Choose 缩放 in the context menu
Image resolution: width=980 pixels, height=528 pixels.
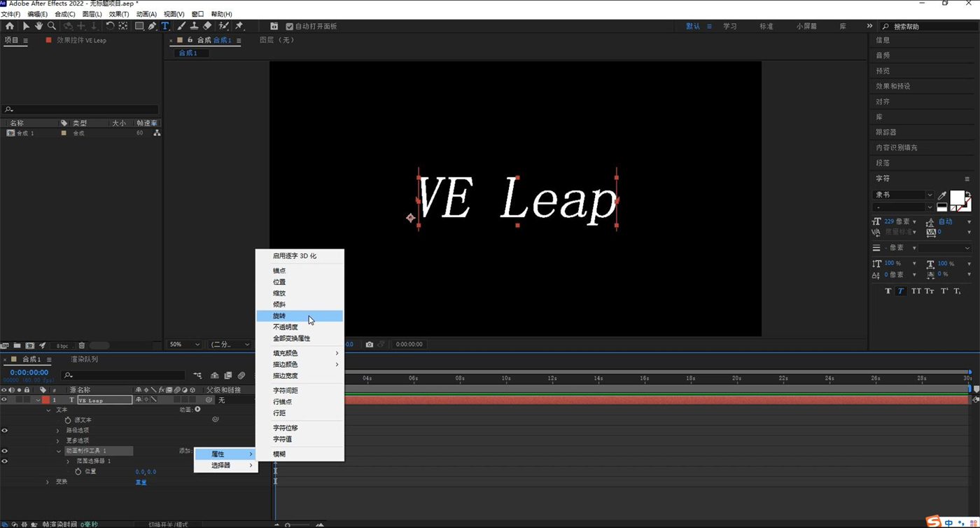click(x=300, y=293)
